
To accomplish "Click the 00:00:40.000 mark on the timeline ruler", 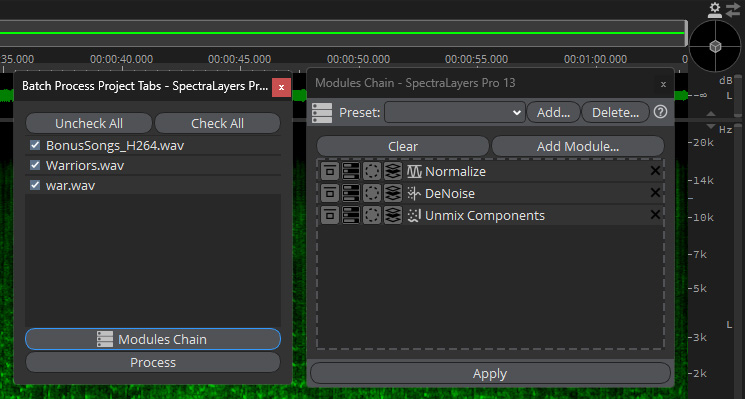I will pyautogui.click(x=122, y=59).
